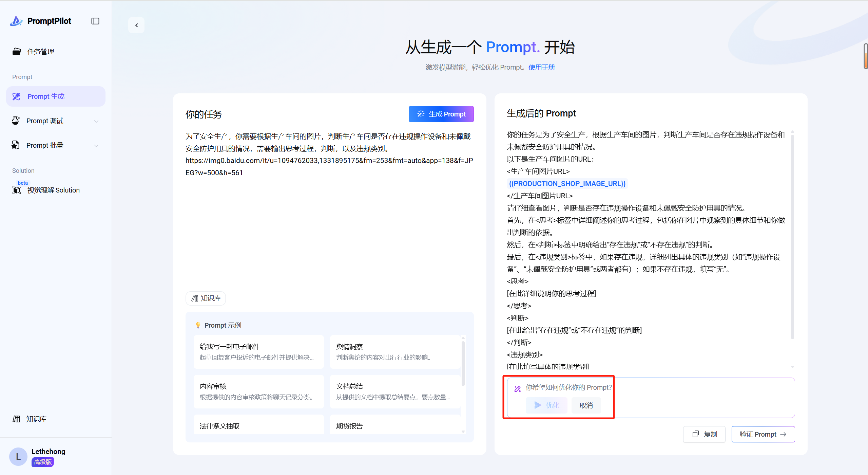Click the back arrow button
868x475 pixels.
[136, 25]
